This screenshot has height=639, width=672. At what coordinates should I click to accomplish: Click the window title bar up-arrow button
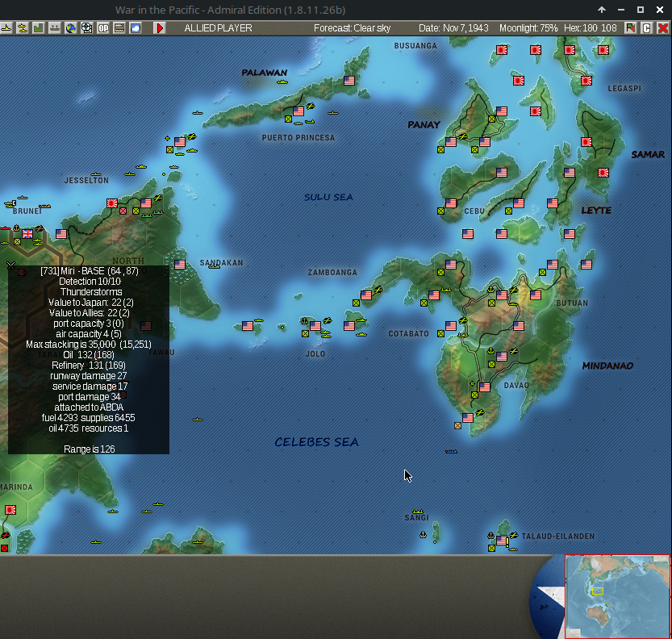pos(602,10)
